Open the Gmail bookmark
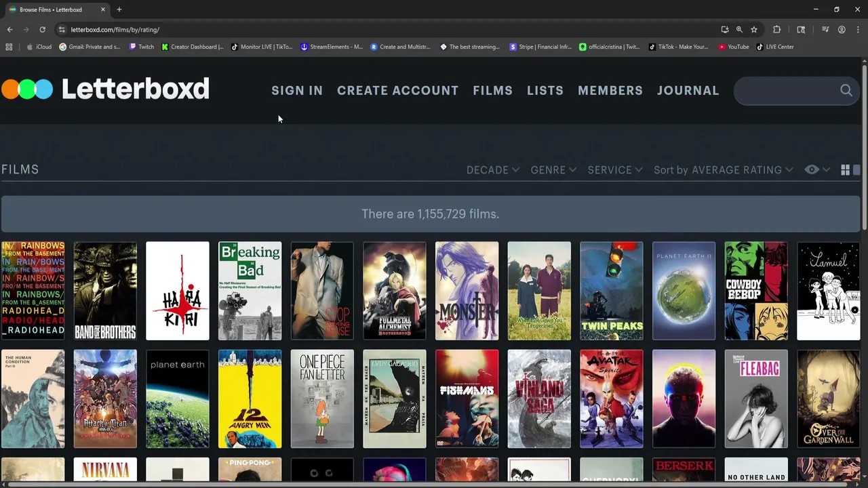Screen dimensions: 868x488 (x=90, y=47)
